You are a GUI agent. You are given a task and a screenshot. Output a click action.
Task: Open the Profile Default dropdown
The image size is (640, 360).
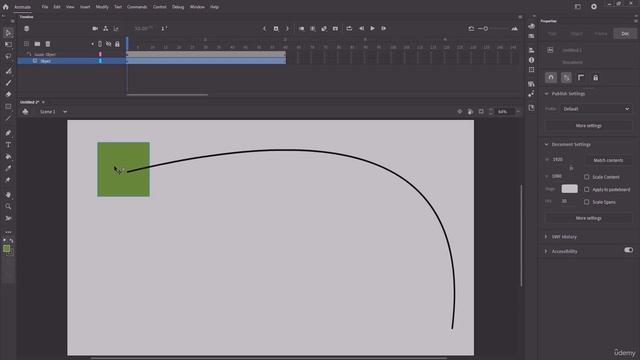pyautogui.click(x=596, y=109)
